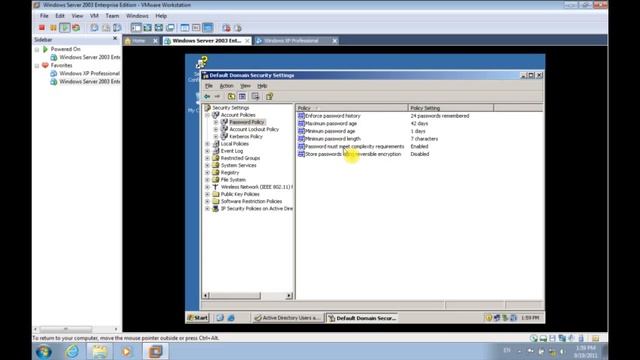Image resolution: width=640 pixels, height=360 pixels.
Task: Click the Show/Hide Console Tree icon
Action: coord(242,97)
